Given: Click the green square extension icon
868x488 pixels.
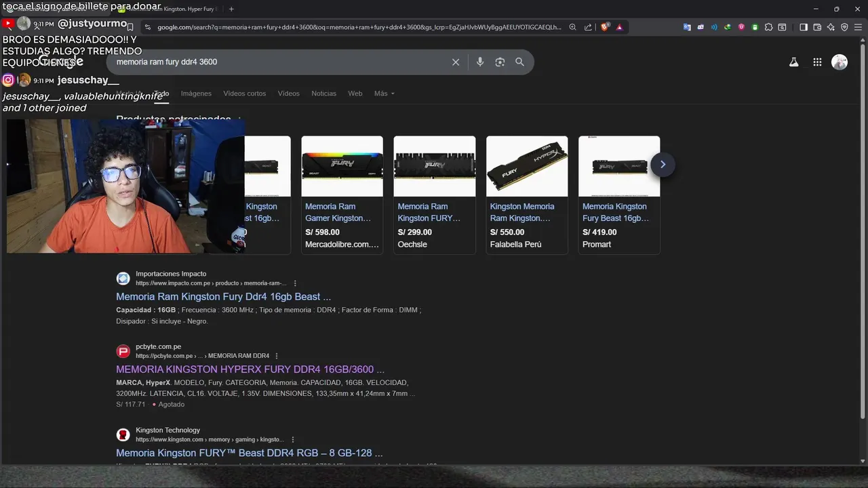Looking at the screenshot, I should pos(755,27).
